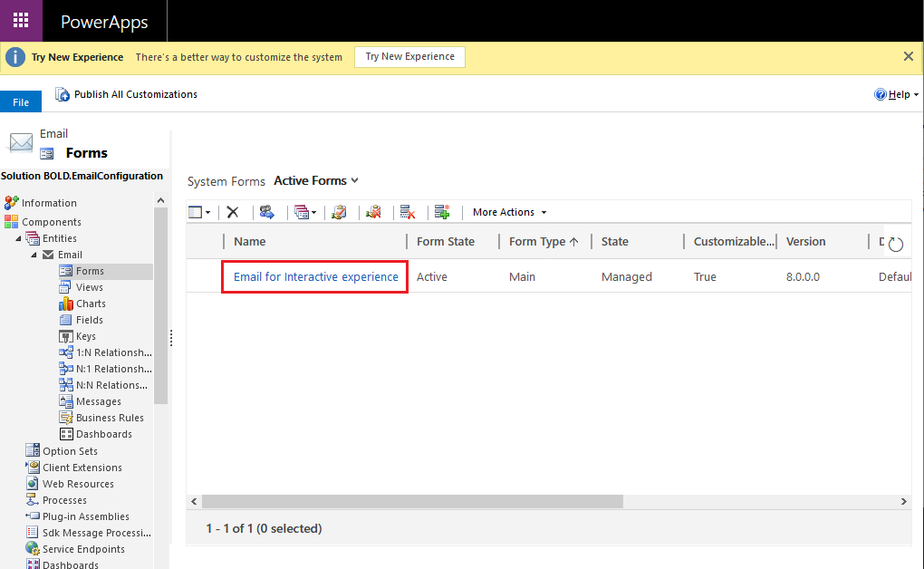Click the Enable Security Roles icon
The image size is (924, 569).
coord(267,212)
